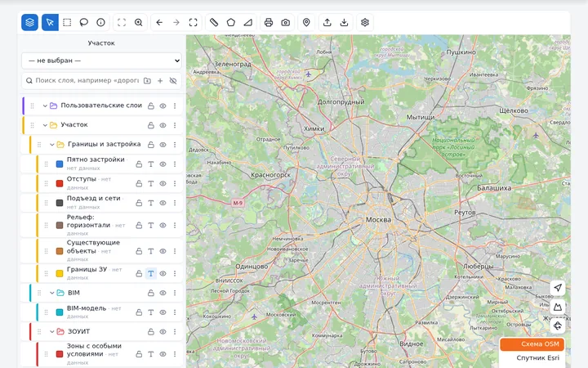
Task: Open more options for BIM folder
Action: point(175,293)
